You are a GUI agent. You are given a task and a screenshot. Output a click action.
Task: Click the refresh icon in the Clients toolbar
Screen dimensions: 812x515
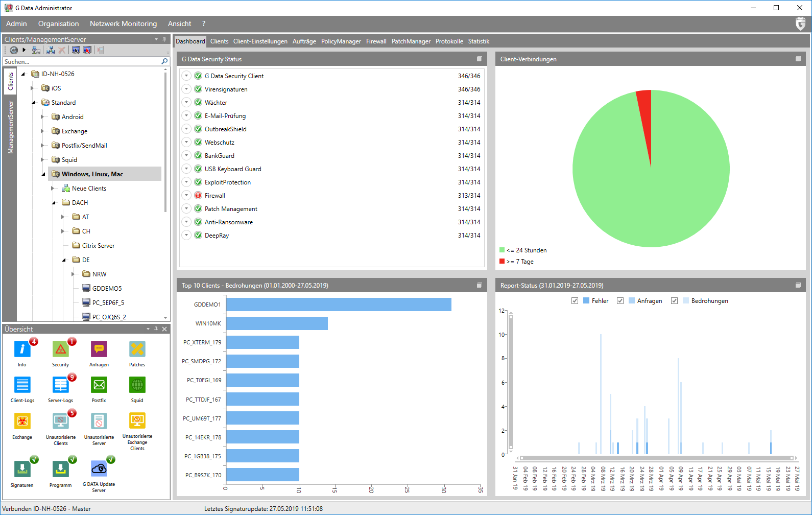pos(14,50)
